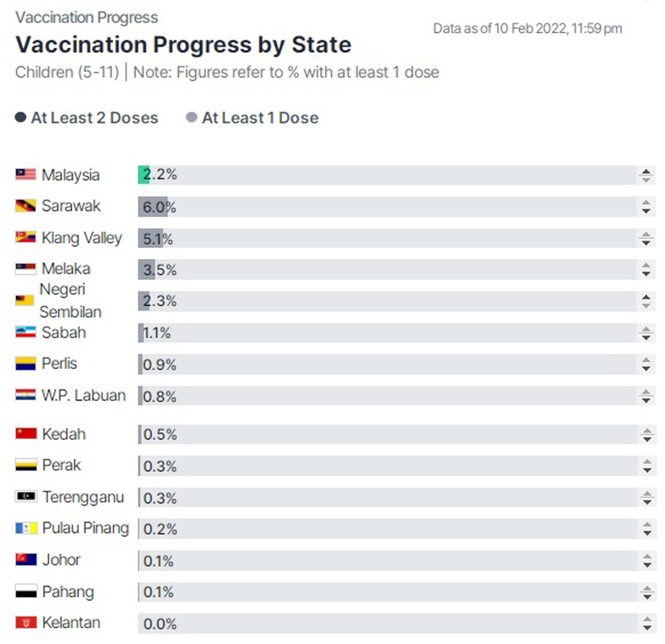Click the Klang Valley flag icon
Viewport: 665px width, 644px height.
coord(26,237)
